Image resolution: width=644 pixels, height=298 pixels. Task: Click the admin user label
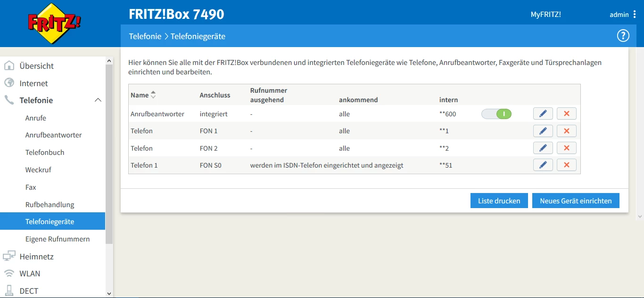[x=619, y=15]
